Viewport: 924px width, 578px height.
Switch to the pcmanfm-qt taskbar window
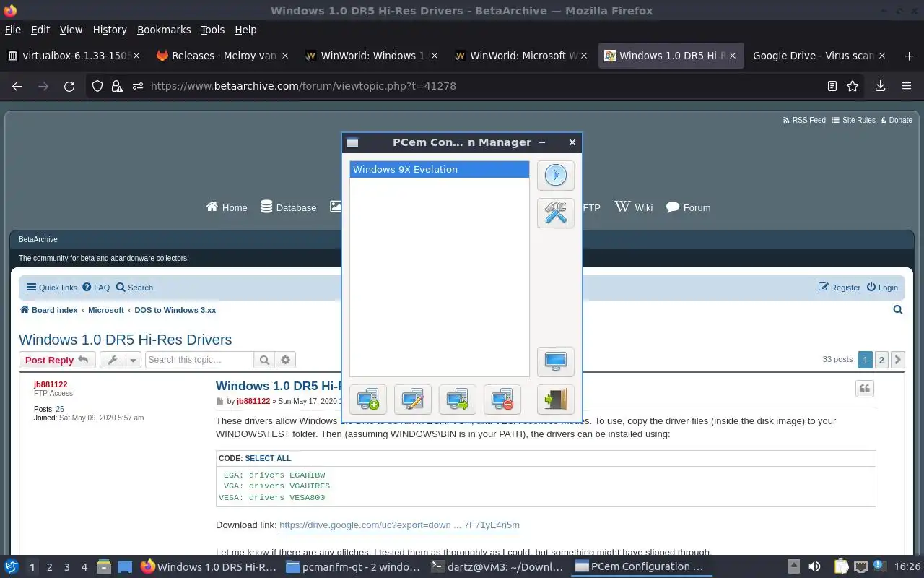click(353, 567)
